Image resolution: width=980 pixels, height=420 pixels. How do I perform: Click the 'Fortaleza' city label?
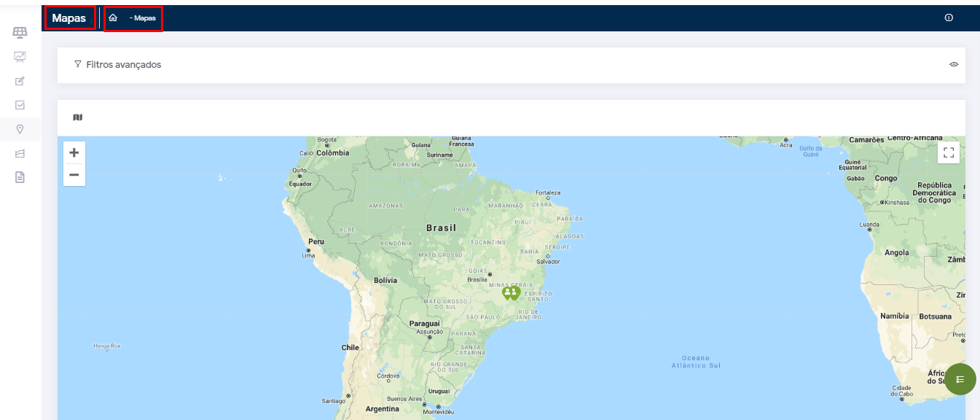[x=548, y=192]
